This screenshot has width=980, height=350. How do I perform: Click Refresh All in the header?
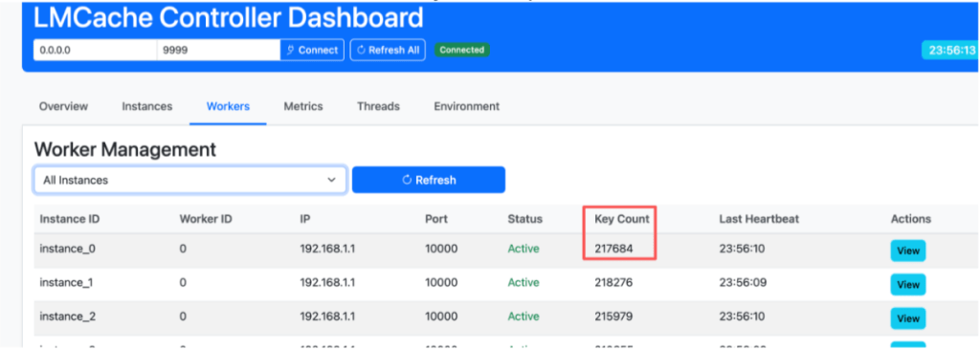(388, 50)
